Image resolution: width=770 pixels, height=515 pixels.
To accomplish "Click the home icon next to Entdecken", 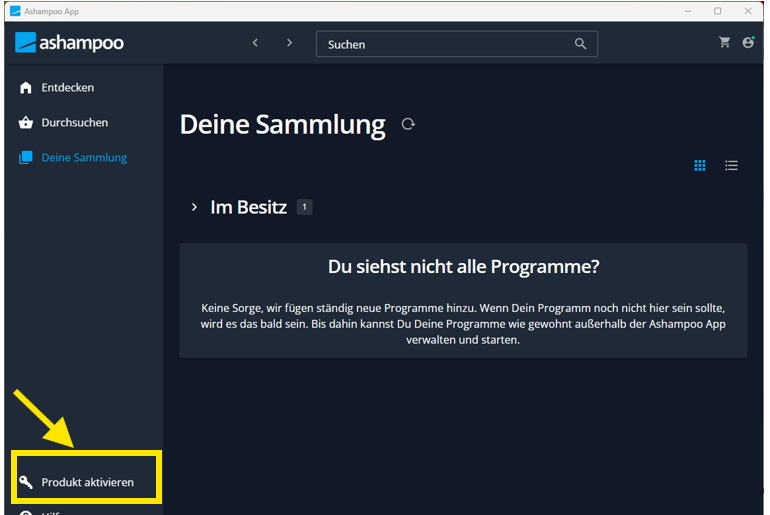I will point(26,87).
